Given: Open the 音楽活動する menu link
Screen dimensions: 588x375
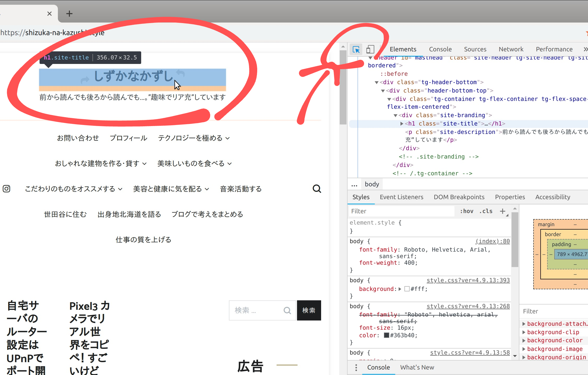Looking at the screenshot, I should [x=241, y=189].
